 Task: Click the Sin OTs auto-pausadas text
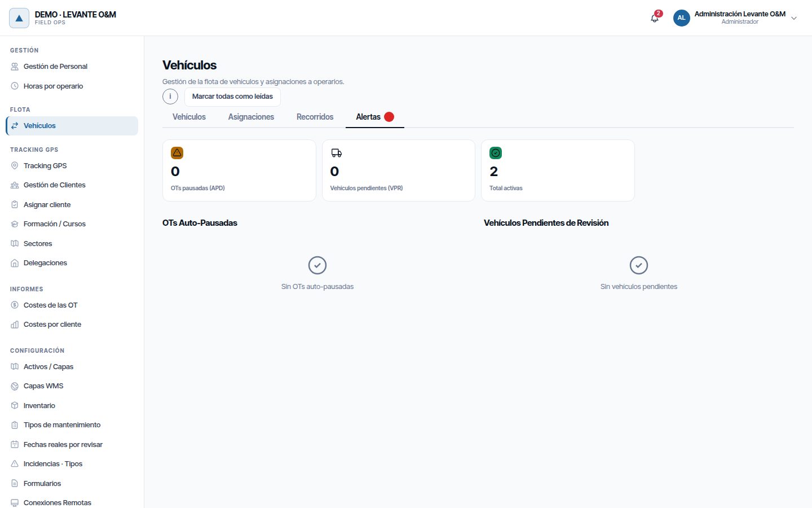(317, 287)
